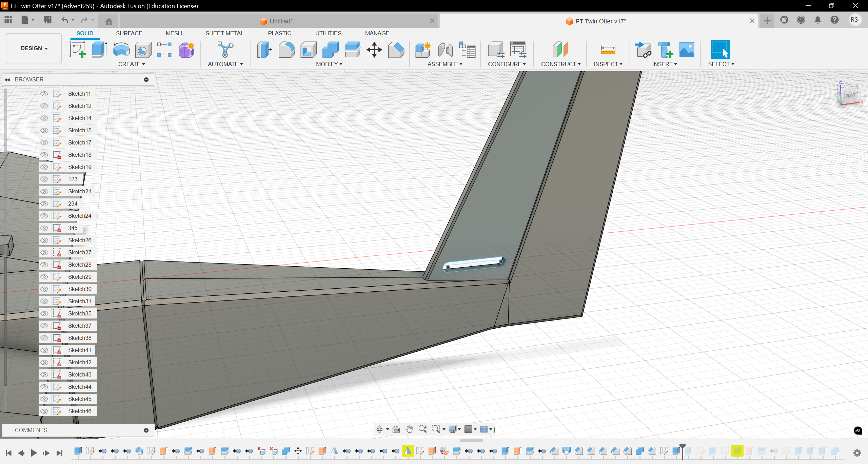
Task: Toggle visibility of sketch 123
Action: [44, 179]
